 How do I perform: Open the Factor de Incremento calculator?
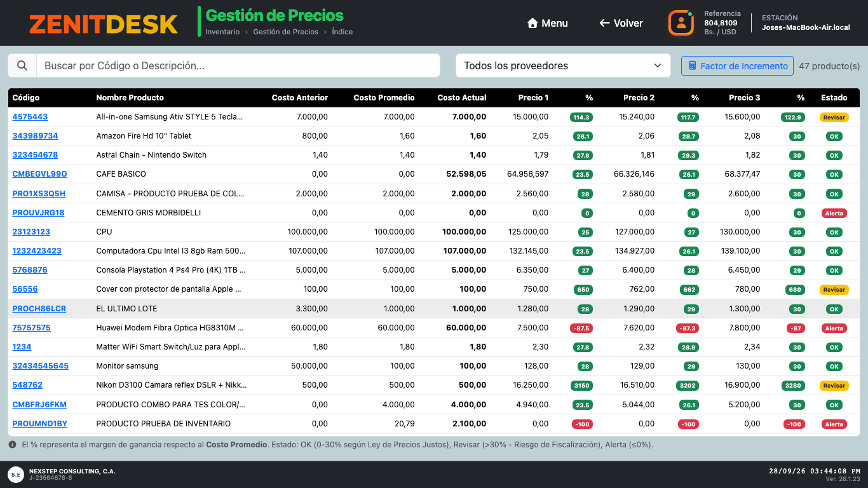tap(737, 65)
